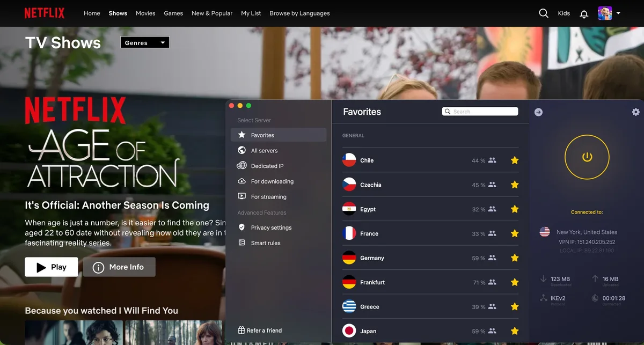Click the New York, United States location

click(x=587, y=232)
